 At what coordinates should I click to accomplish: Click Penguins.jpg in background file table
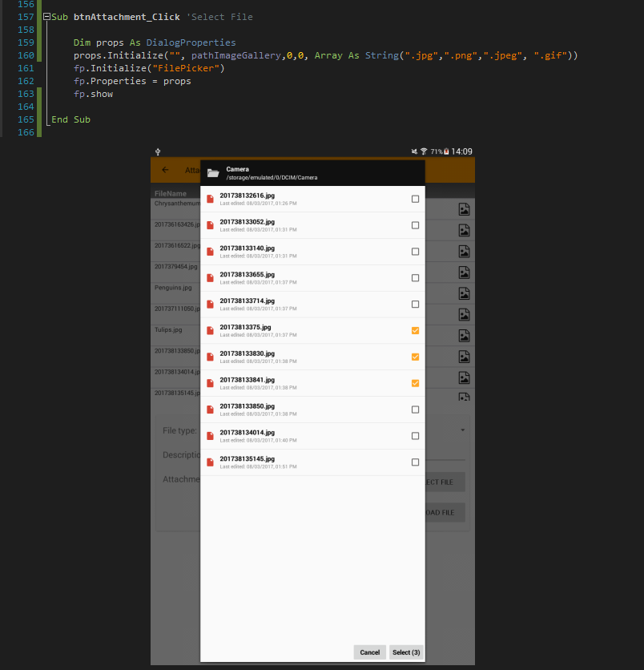click(173, 288)
